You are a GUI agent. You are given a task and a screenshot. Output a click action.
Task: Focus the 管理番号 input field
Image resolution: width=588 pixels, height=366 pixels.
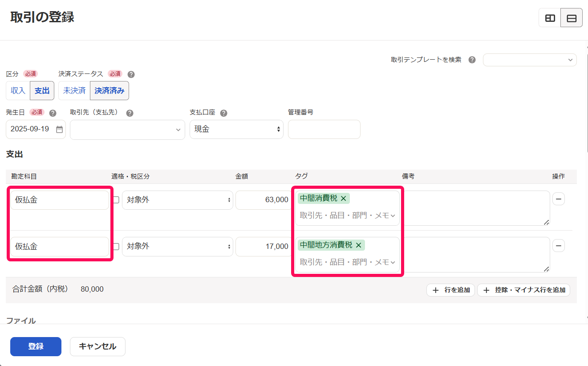click(324, 129)
